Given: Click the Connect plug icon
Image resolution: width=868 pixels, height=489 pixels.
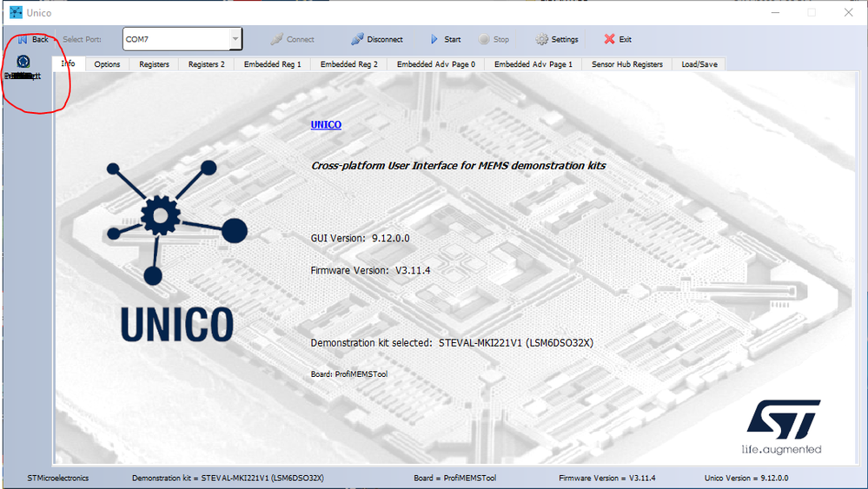Looking at the screenshot, I should [277, 39].
